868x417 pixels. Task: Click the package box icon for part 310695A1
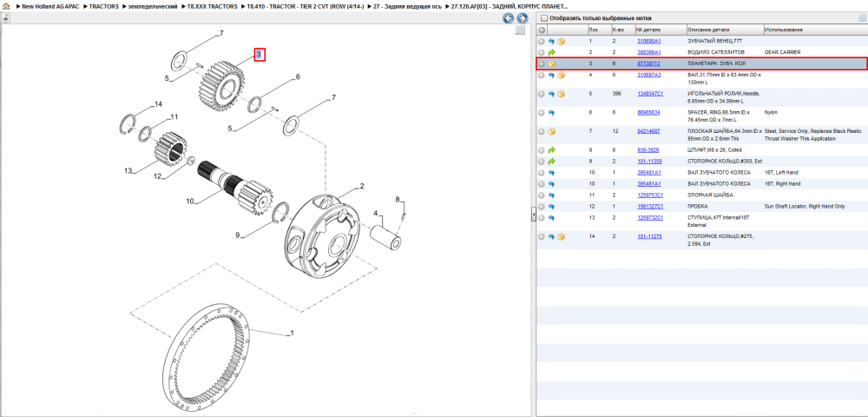tap(561, 42)
